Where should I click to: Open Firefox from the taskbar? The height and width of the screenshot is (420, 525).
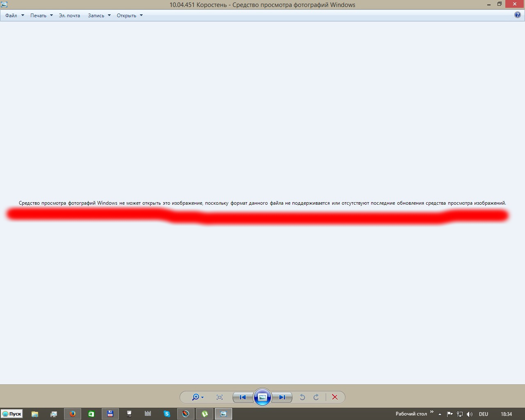coord(73,414)
